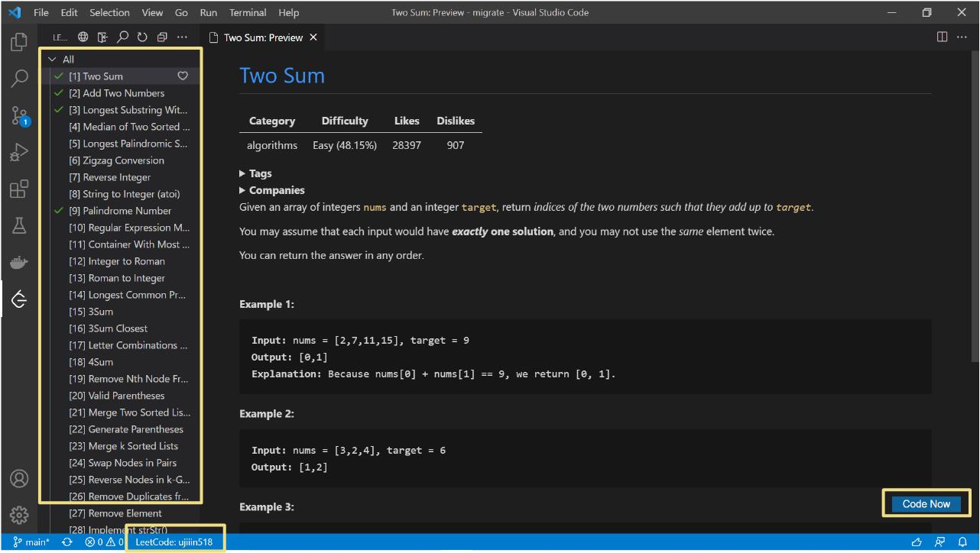Screen dimensions: 980x553
Task: Refresh the LeetCode problem list
Action: [x=142, y=36]
